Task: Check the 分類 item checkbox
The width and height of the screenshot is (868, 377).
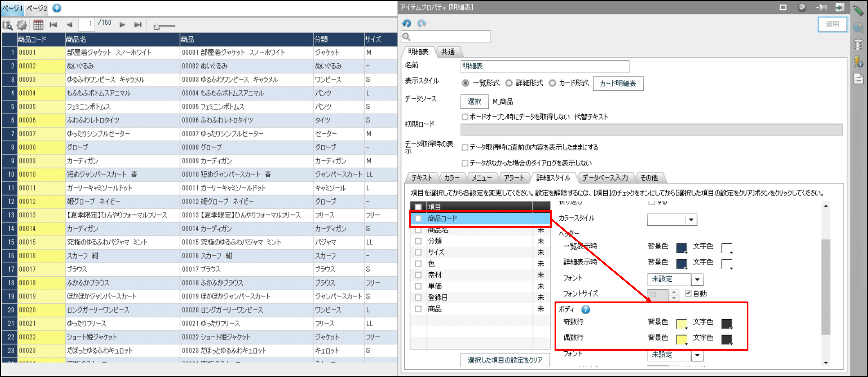Action: 418,241
